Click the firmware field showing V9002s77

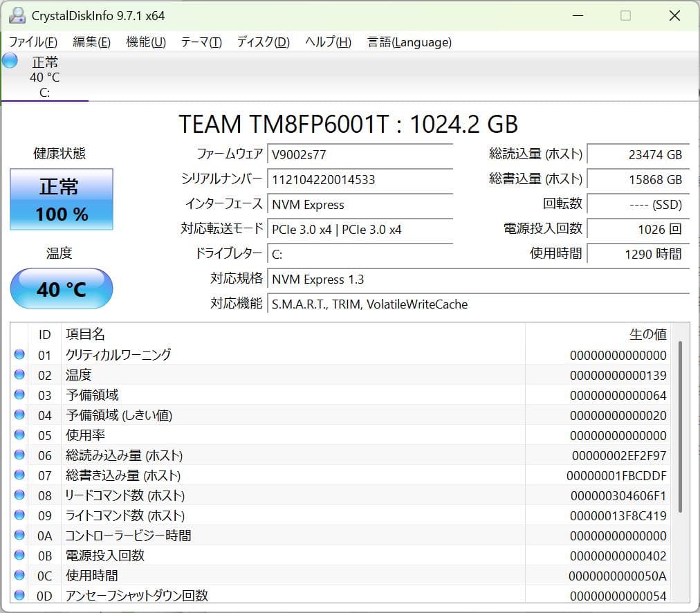point(360,155)
